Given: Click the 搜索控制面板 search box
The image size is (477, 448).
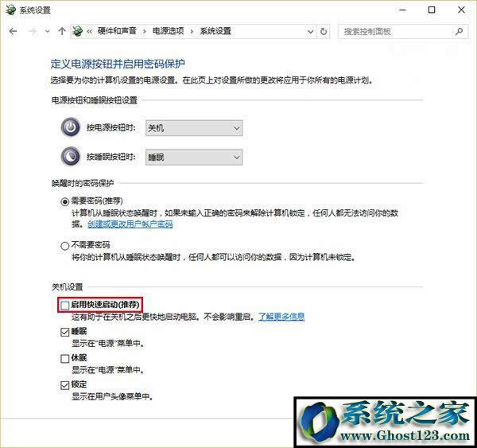Looking at the screenshot, I should pyautogui.click(x=395, y=31).
